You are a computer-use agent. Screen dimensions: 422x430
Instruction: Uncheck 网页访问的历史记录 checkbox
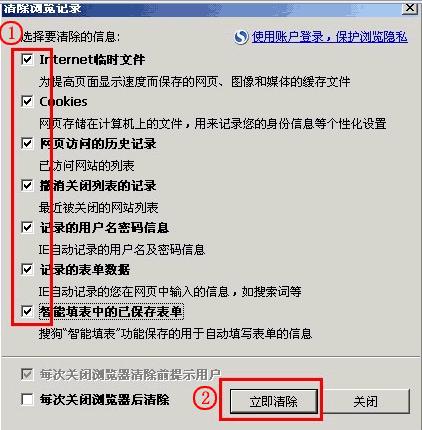tap(27, 144)
